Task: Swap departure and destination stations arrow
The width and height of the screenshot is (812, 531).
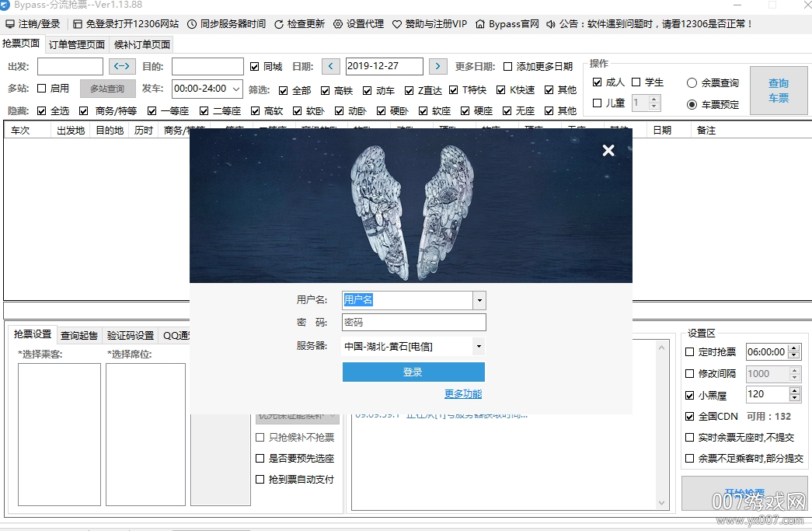Action: [122, 67]
